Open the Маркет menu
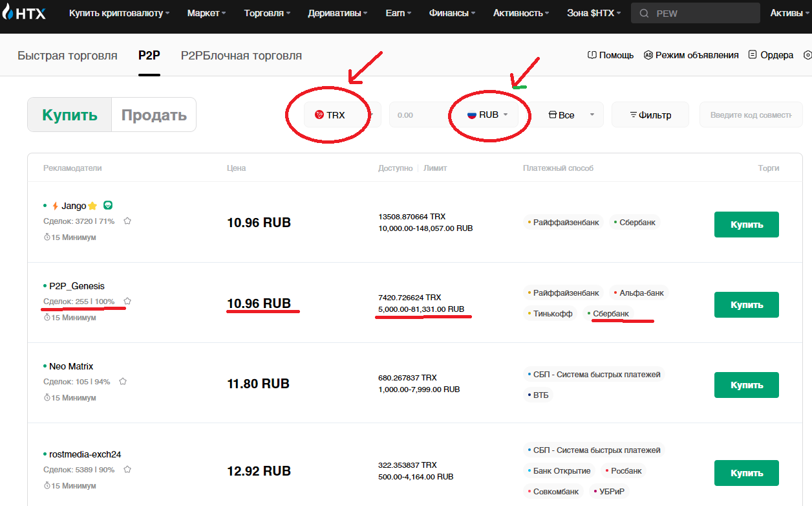Image resolution: width=812 pixels, height=506 pixels. click(x=207, y=13)
